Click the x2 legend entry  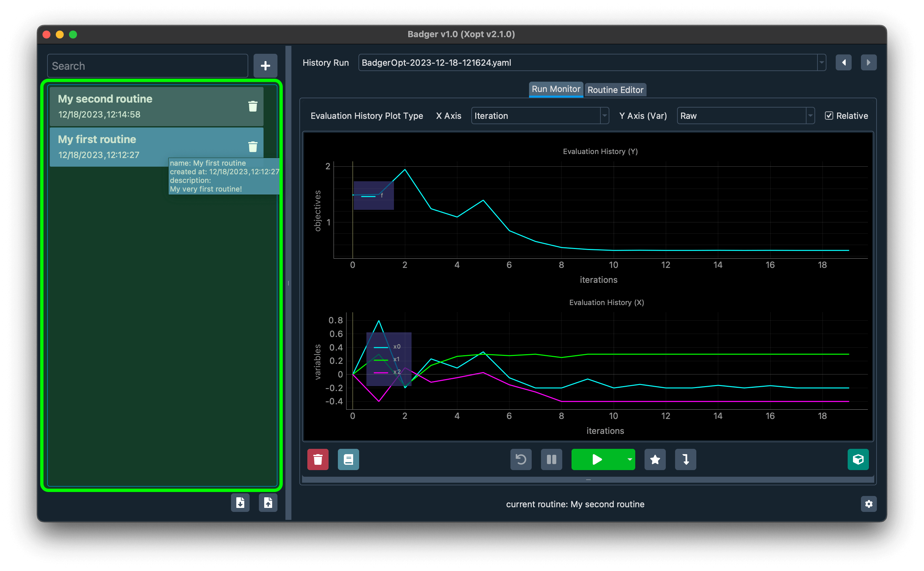[387, 372]
